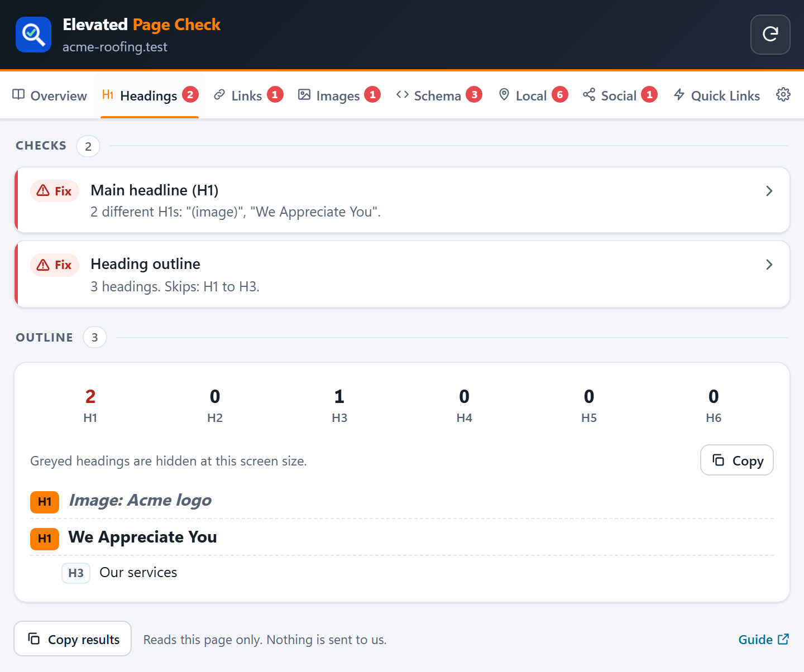Click the external link icon beside Guide
Viewport: 804px width, 672px height.
(783, 639)
